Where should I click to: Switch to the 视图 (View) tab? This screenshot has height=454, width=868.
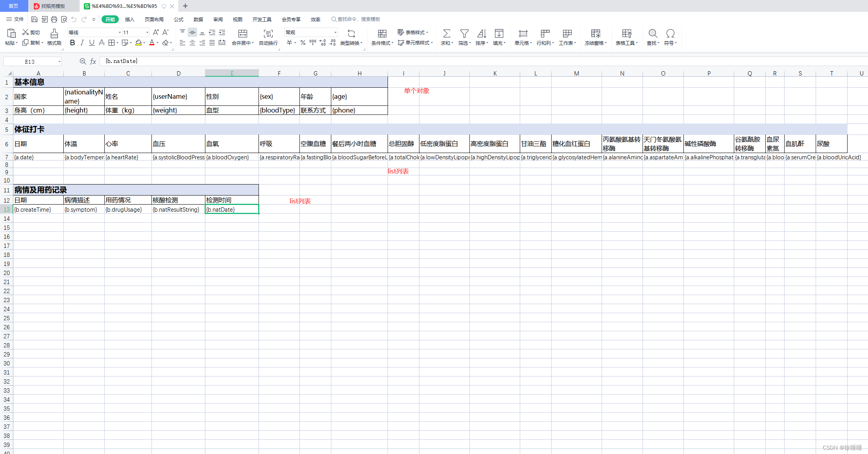(x=237, y=19)
